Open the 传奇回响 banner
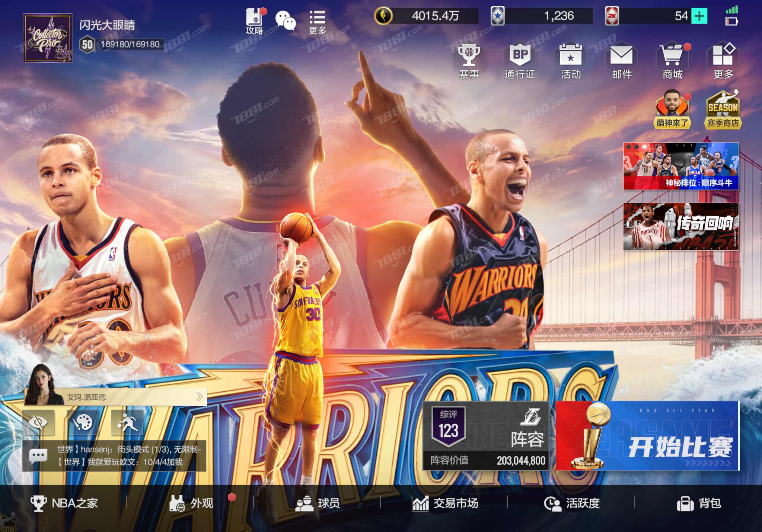This screenshot has height=532, width=762. point(681,226)
